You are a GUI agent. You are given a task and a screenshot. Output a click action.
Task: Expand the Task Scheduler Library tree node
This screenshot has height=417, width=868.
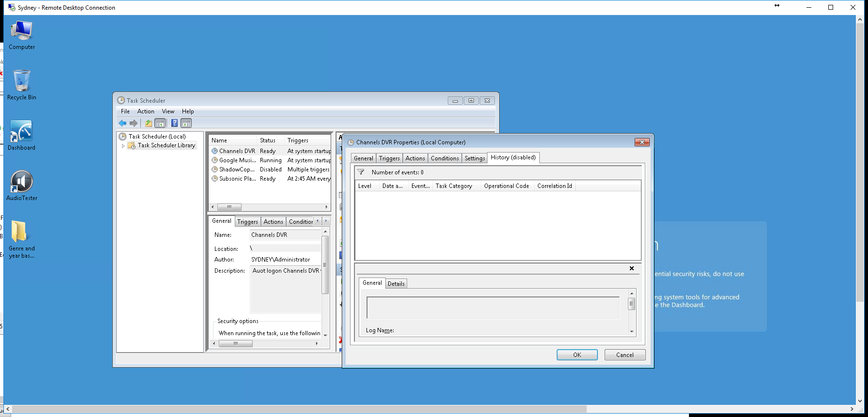[123, 145]
